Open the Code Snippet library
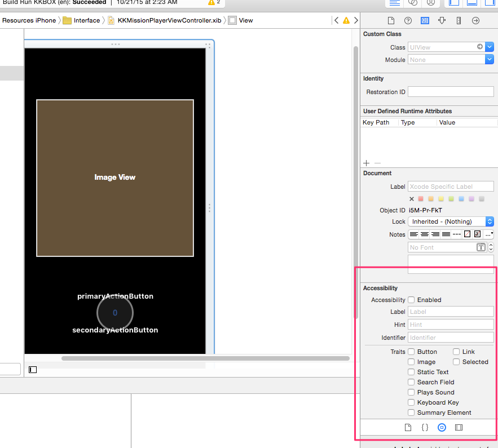Screen dimensions: 498x448 click(425, 428)
